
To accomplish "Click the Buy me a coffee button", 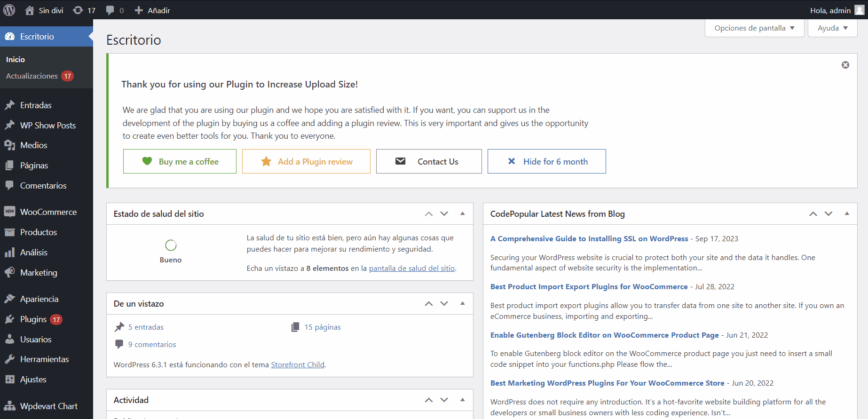I will pyautogui.click(x=180, y=161).
